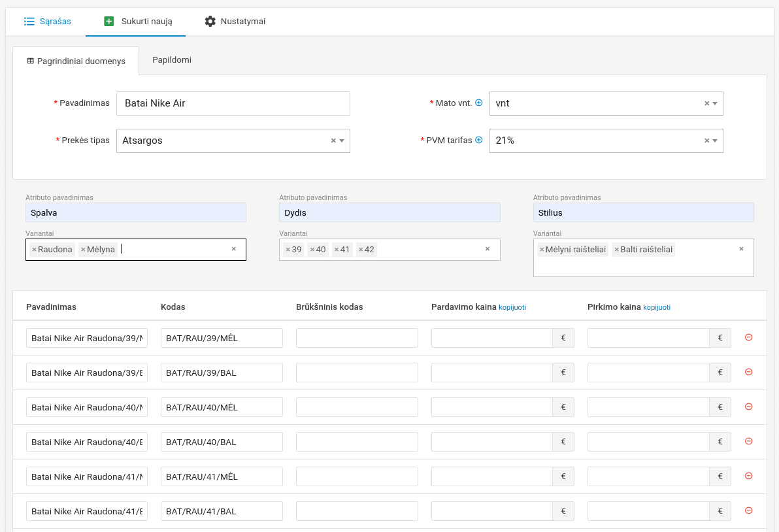Remove the BAT/RAU/39/MĖL variant row
The height and width of the screenshot is (532, 779).
tap(749, 337)
